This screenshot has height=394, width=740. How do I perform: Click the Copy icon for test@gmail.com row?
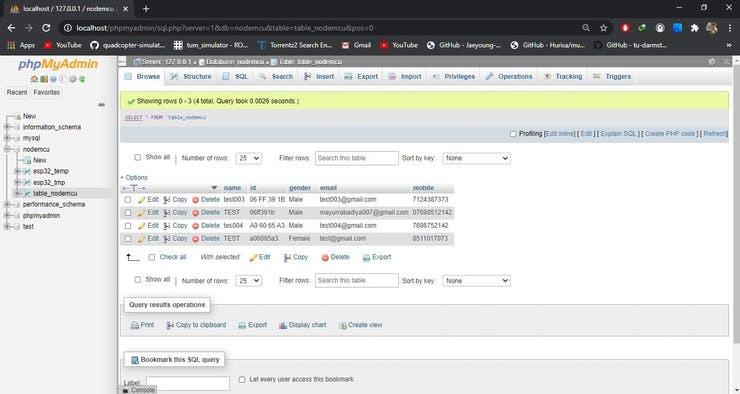(x=167, y=239)
